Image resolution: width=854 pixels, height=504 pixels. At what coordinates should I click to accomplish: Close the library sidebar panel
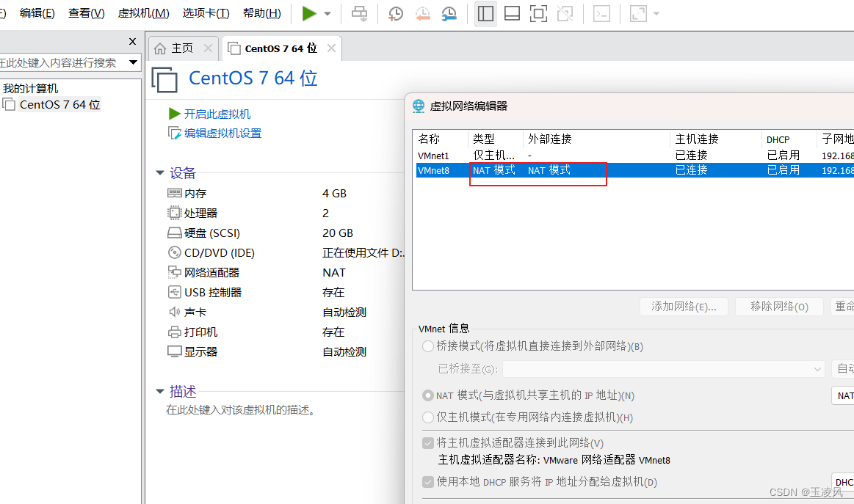(x=132, y=41)
